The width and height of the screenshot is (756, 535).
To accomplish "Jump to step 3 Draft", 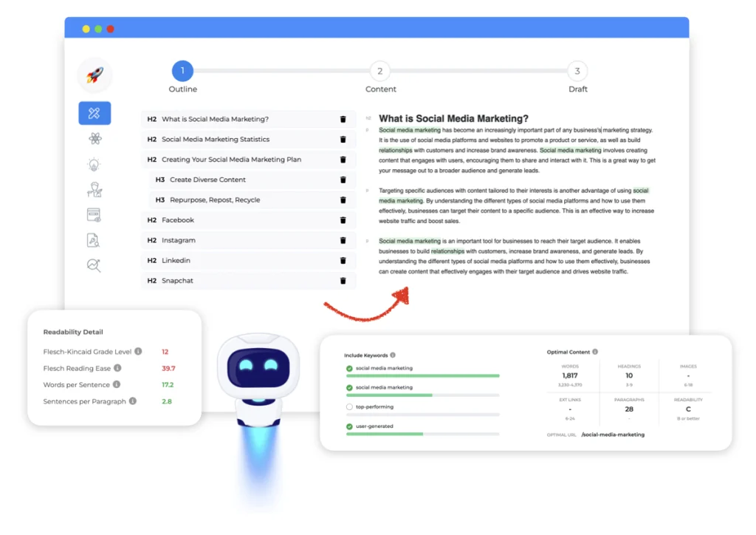I will (x=577, y=72).
